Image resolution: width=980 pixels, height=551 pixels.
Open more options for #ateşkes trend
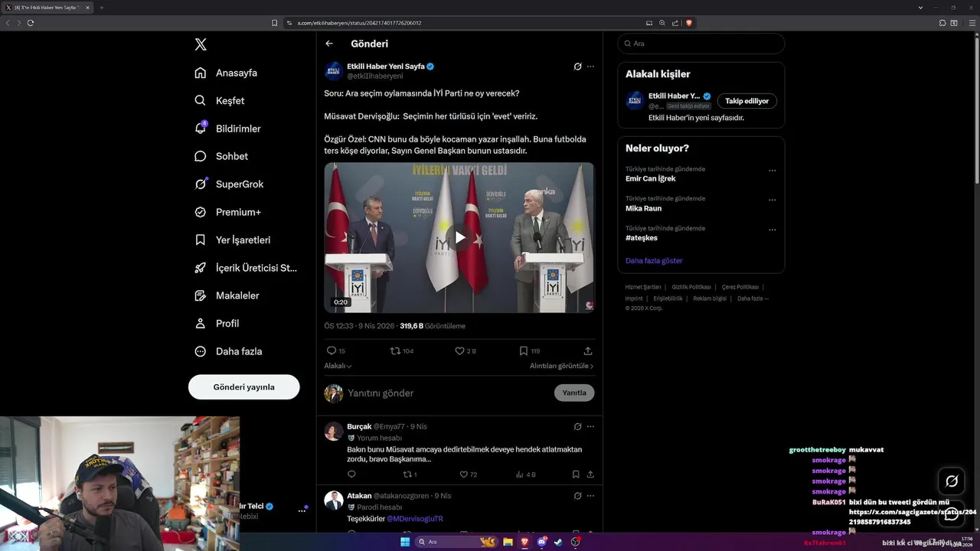(x=772, y=230)
